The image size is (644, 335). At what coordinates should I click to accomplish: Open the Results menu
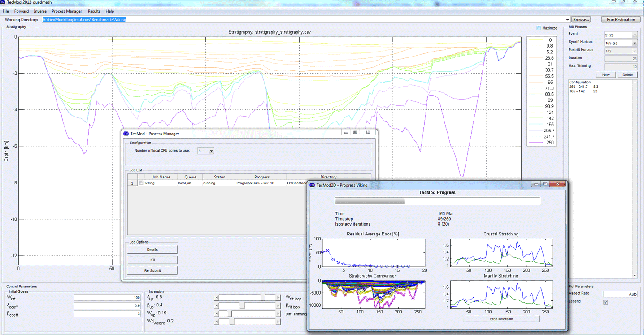tap(94, 11)
